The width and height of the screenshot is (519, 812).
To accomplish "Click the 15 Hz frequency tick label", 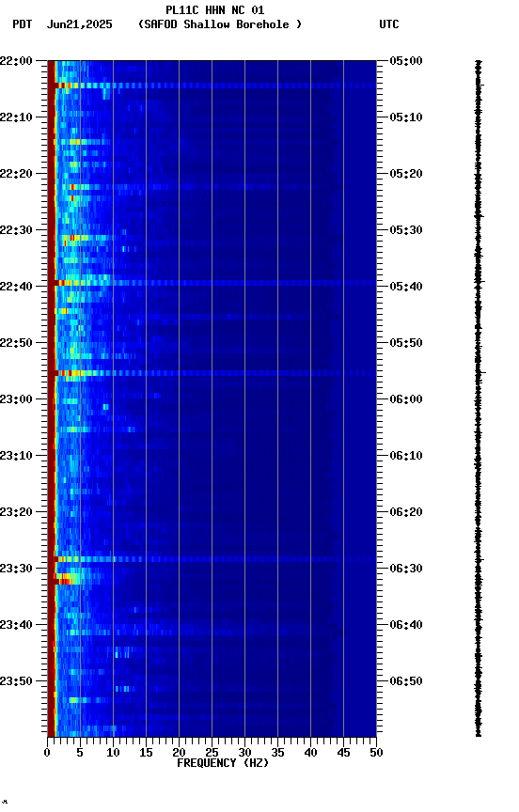I will [x=146, y=753].
